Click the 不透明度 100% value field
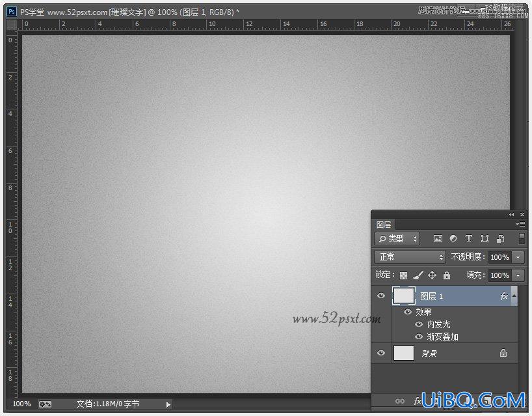Viewport: 532px width, 416px height. pos(499,257)
